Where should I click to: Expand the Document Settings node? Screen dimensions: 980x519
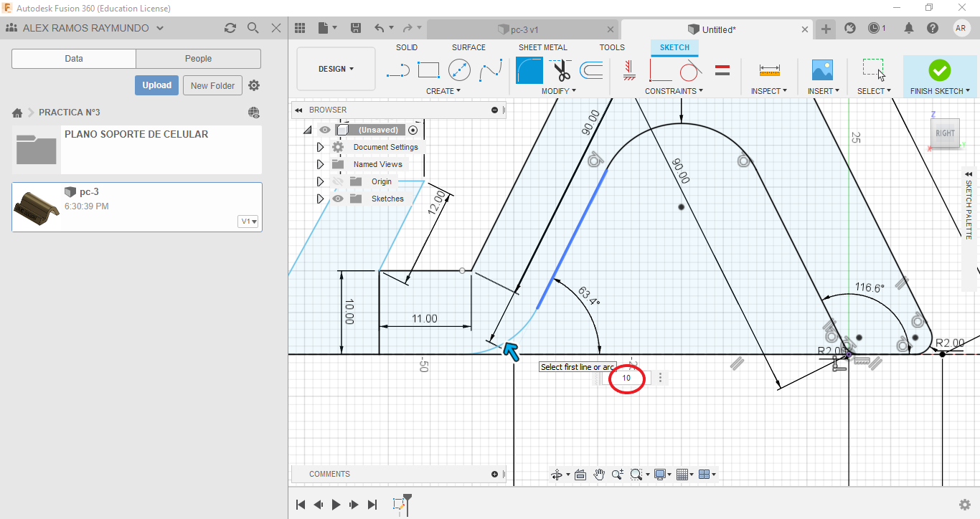pyautogui.click(x=321, y=147)
